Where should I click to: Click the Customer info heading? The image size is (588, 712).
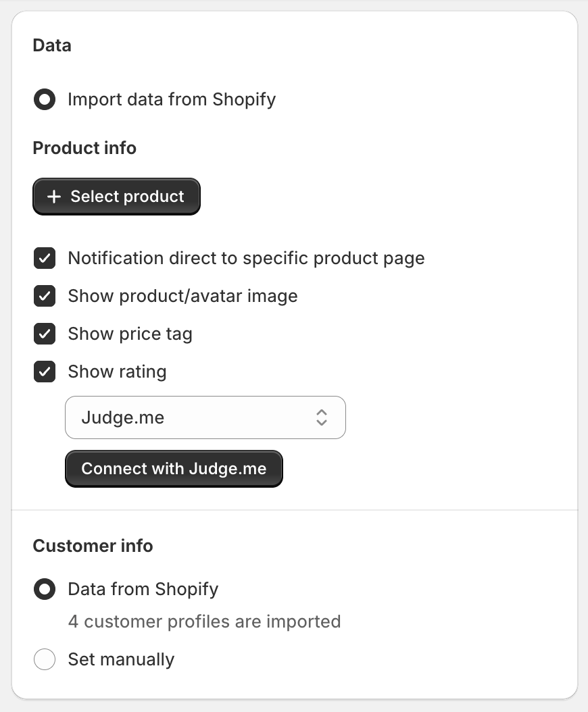93,546
